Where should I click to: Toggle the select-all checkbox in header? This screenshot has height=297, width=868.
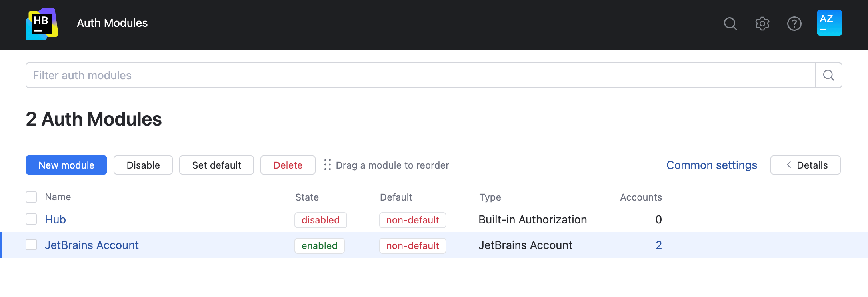point(31,197)
